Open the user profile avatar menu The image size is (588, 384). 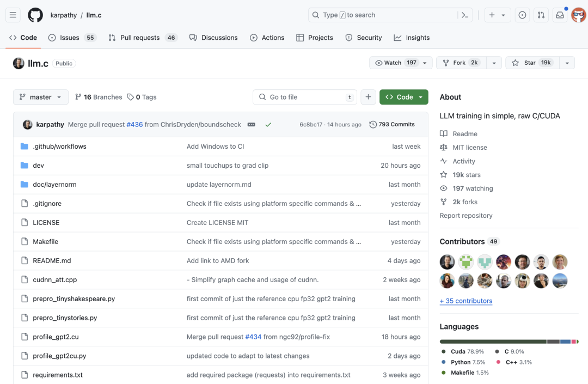click(579, 15)
